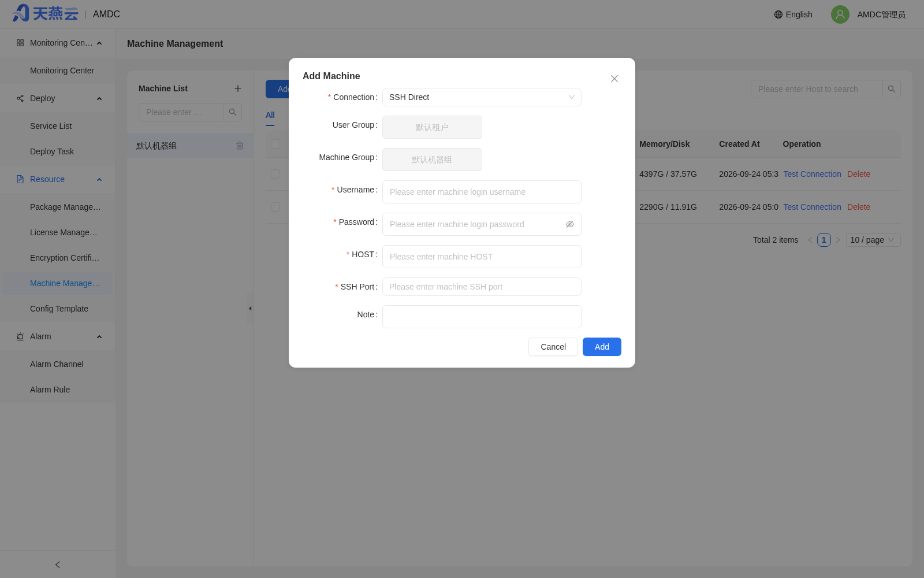Check the 2290G / 11.91G row checkbox
The image size is (924, 578).
(x=275, y=207)
